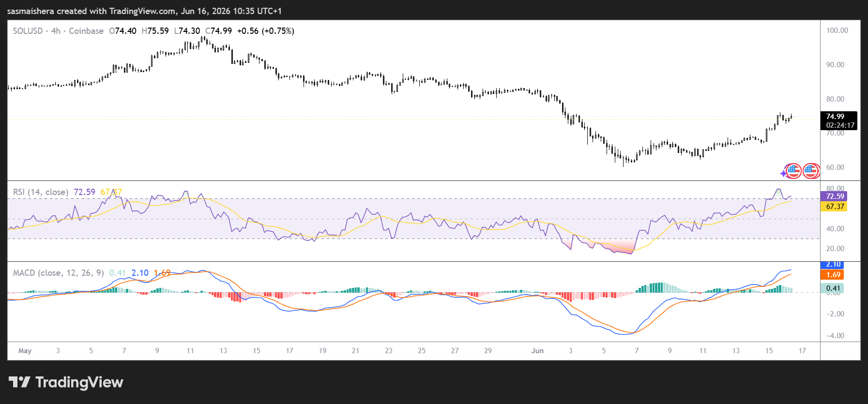Click the purple 72.59 tag on the RSI axis
This screenshot has height=404, width=868.
[x=834, y=196]
